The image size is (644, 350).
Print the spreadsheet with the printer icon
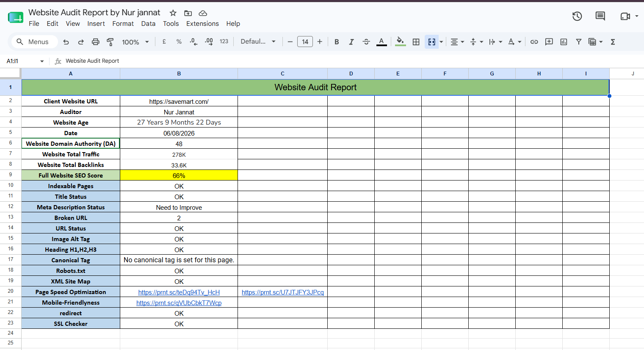pyautogui.click(x=96, y=42)
